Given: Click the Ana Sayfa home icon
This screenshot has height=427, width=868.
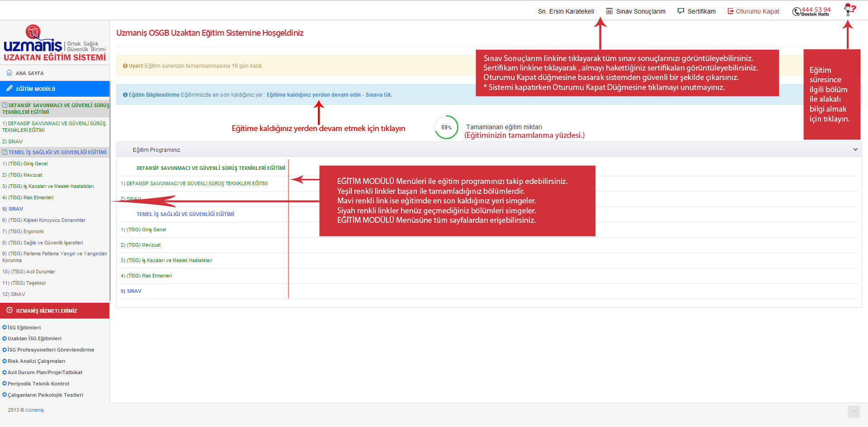Looking at the screenshot, I should [x=9, y=73].
